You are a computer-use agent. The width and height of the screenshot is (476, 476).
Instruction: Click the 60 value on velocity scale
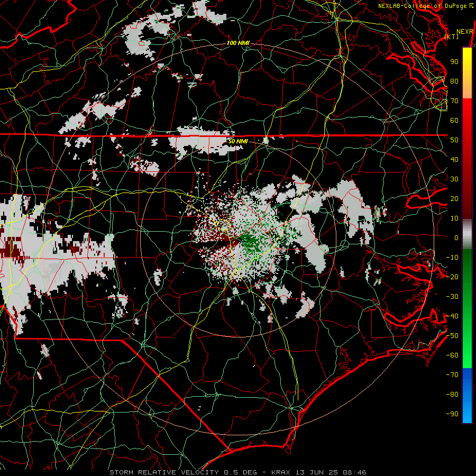[454, 120]
